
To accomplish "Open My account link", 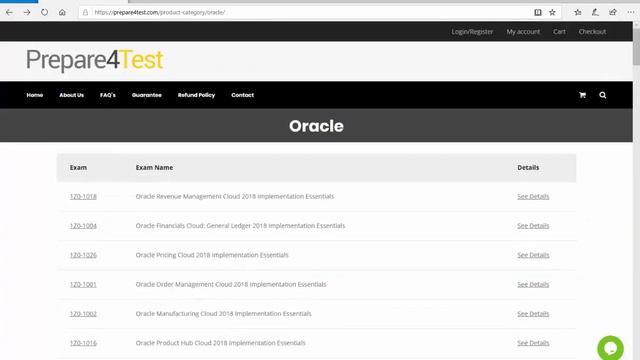I will point(523,31).
